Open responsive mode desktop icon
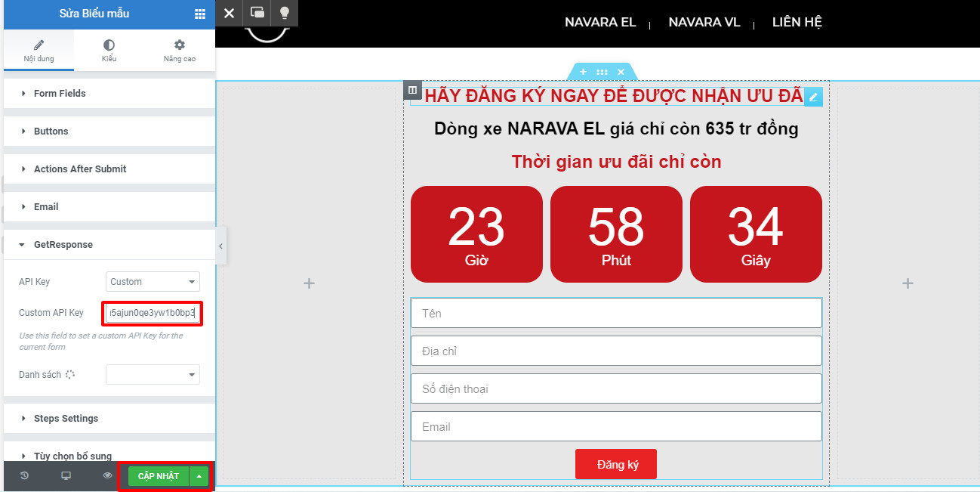The height and width of the screenshot is (492, 980). [x=66, y=476]
